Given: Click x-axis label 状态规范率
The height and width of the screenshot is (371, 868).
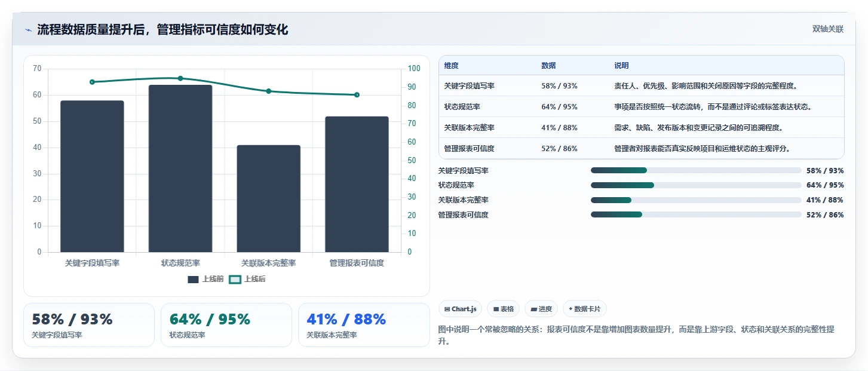Looking at the screenshot, I should (x=180, y=263).
